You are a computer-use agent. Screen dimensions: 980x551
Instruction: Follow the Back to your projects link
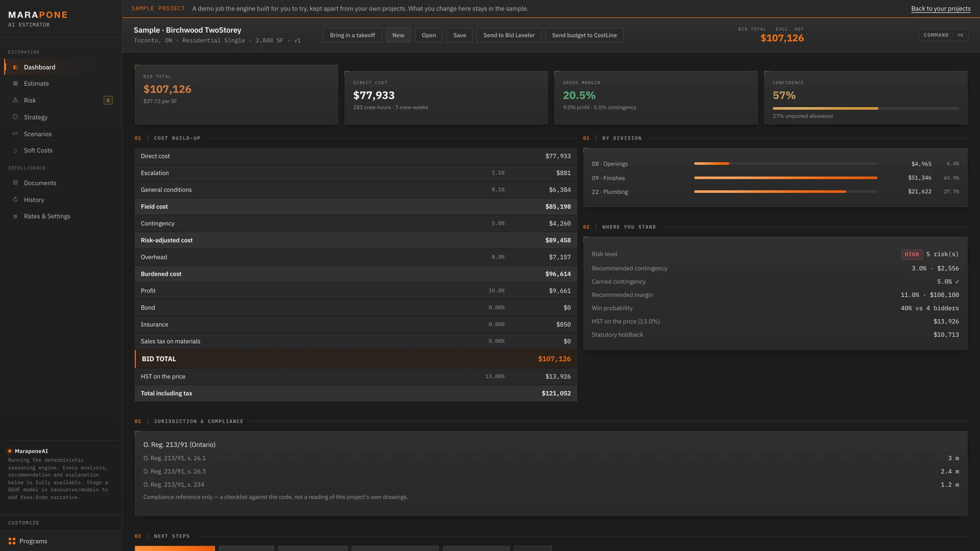941,8
